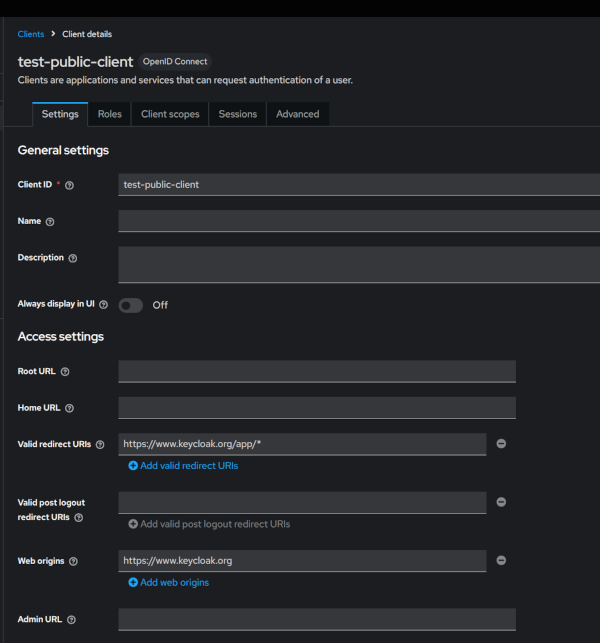
Task: Click the Client ID help icon
Action: point(69,185)
